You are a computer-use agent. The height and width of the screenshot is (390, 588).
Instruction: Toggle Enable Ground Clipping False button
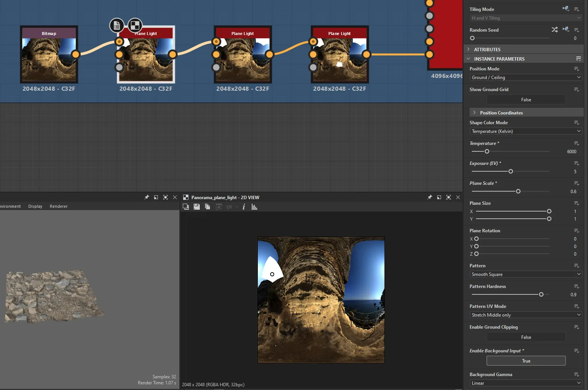[x=526, y=337]
